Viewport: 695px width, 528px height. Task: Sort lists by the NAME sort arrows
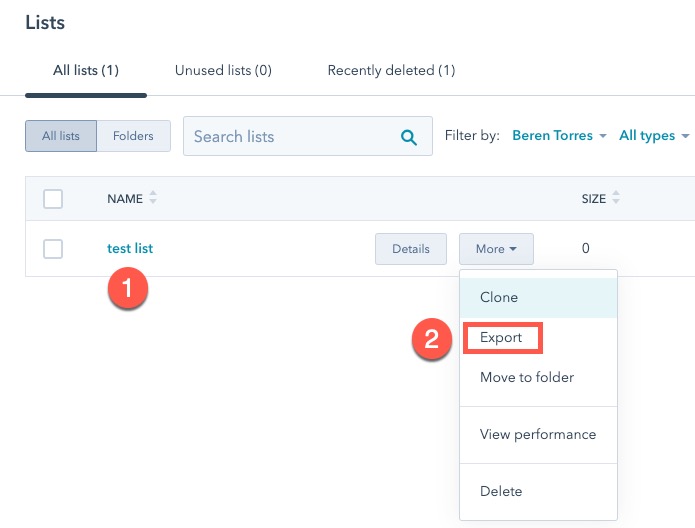pos(153,199)
